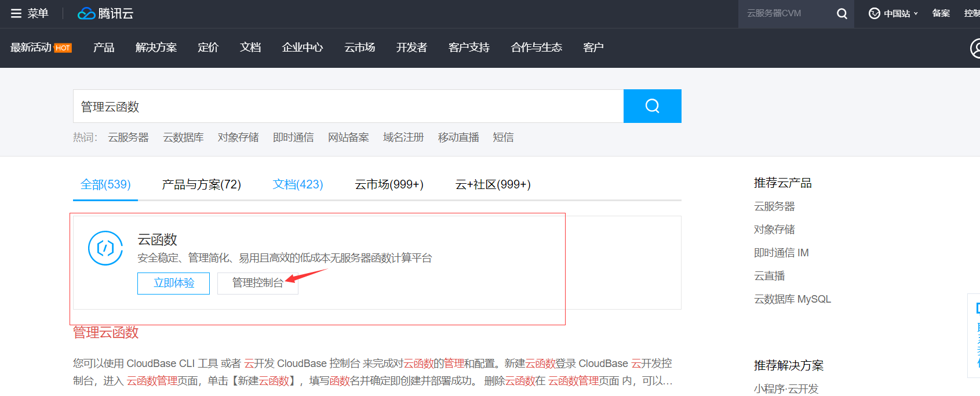980x396 pixels.
Task: Open the 客户 menu item
Action: point(593,48)
